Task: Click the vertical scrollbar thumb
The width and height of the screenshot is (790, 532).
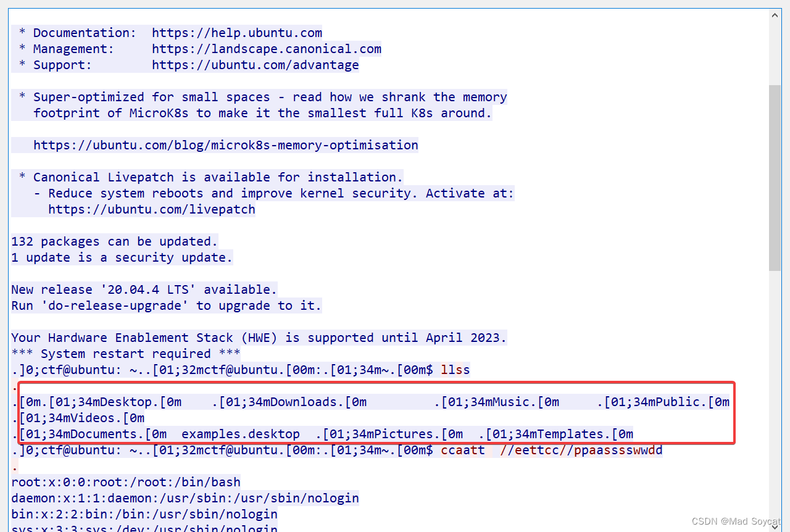Action: [x=775, y=178]
